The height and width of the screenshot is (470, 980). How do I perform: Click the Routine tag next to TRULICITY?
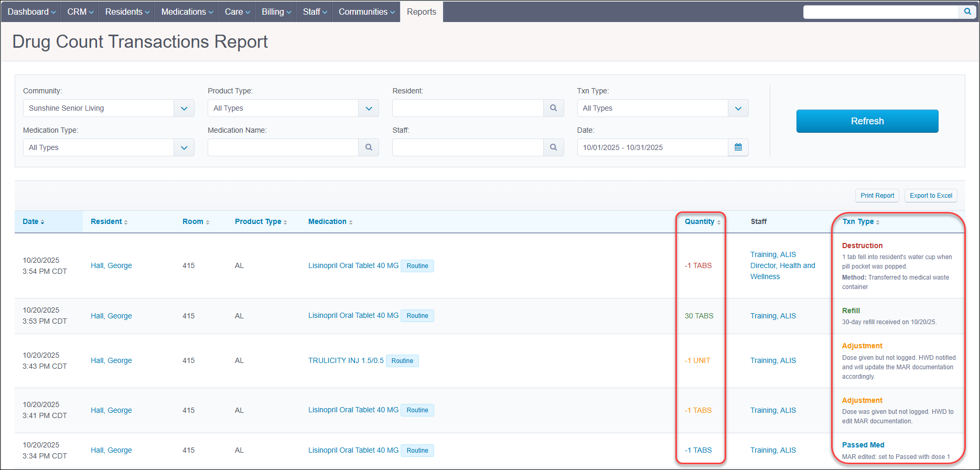[x=402, y=361]
